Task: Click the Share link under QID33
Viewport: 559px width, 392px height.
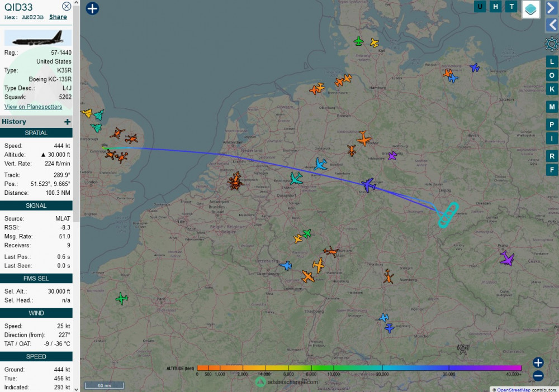Action: [58, 17]
